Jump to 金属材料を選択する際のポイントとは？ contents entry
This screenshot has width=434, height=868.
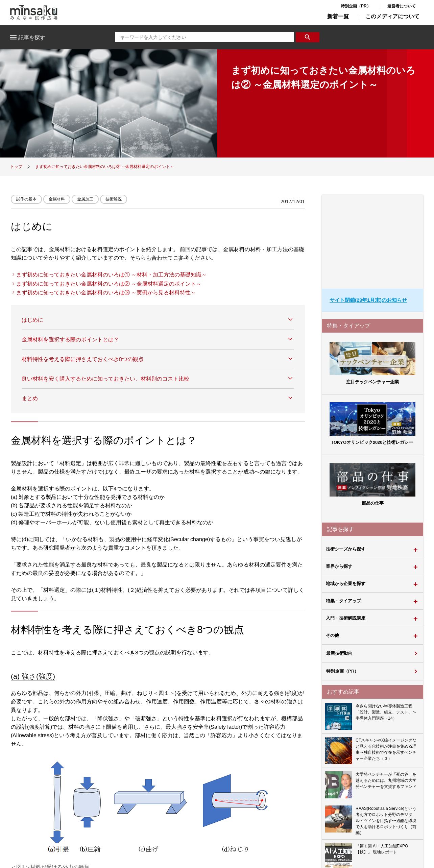pos(70,340)
